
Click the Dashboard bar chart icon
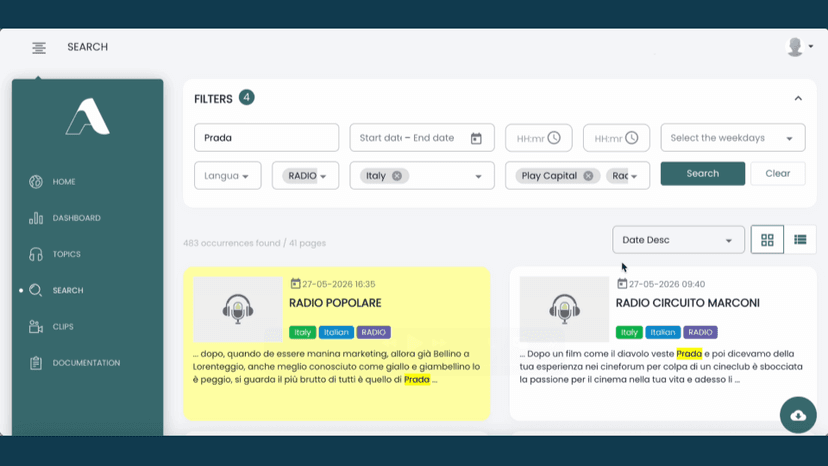click(x=36, y=218)
